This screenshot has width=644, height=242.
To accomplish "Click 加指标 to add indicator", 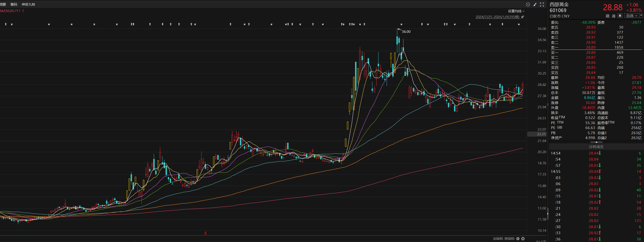I will click(x=498, y=239).
